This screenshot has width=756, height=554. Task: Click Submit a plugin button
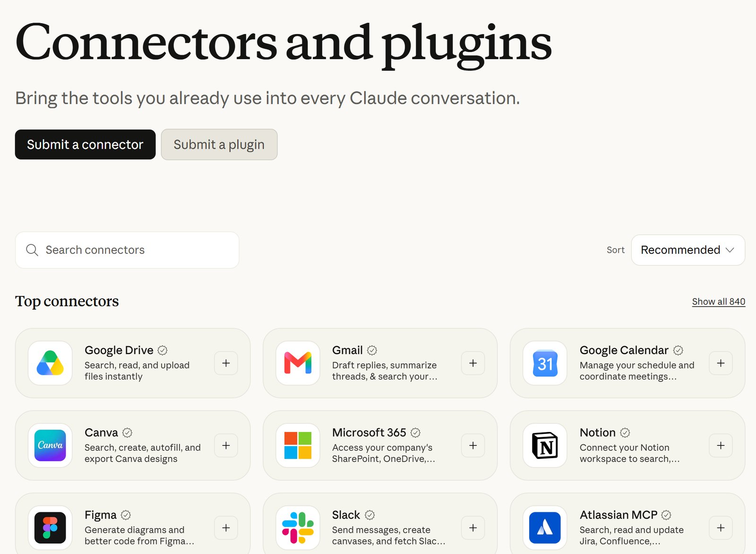coord(219,145)
